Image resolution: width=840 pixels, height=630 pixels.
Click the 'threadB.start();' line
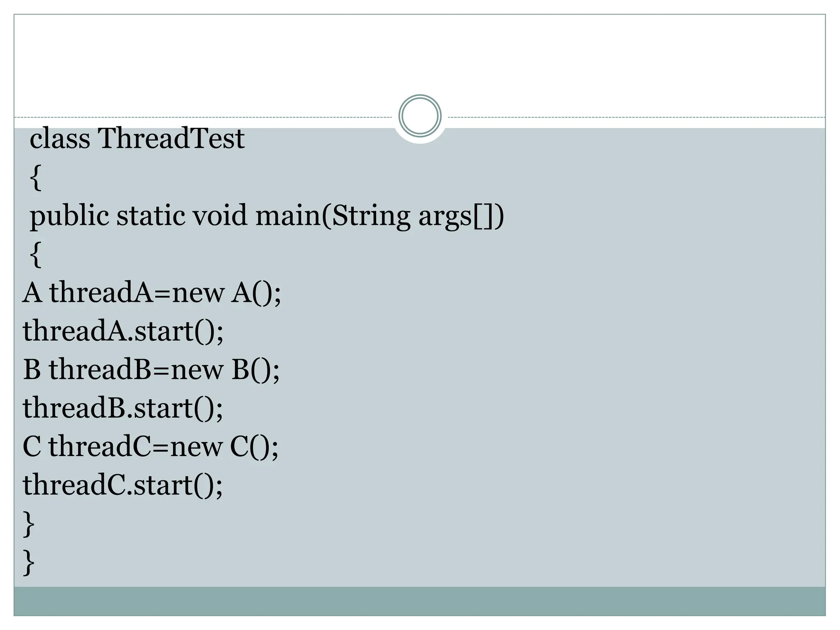[x=123, y=408]
